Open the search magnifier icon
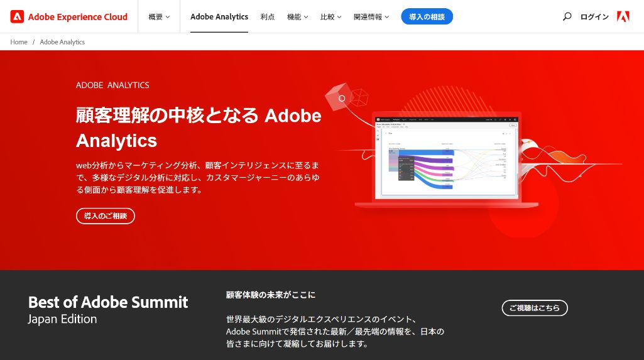The image size is (644, 360). pos(567,17)
